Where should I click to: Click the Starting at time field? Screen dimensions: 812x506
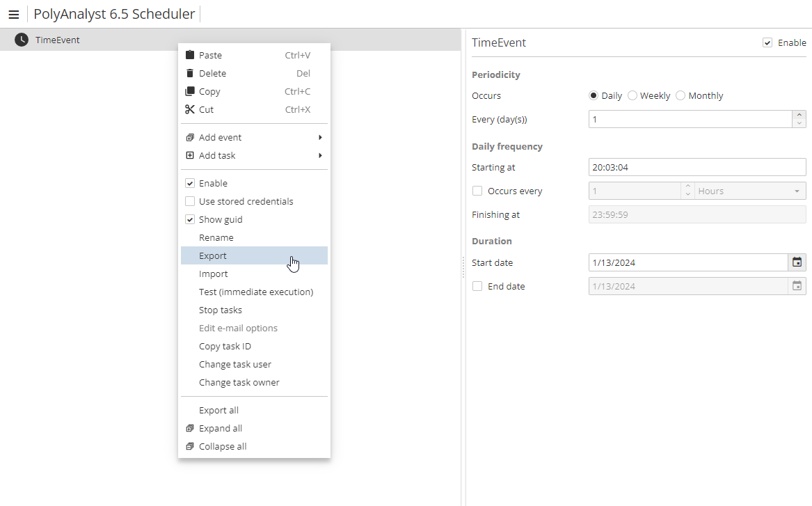tap(696, 167)
